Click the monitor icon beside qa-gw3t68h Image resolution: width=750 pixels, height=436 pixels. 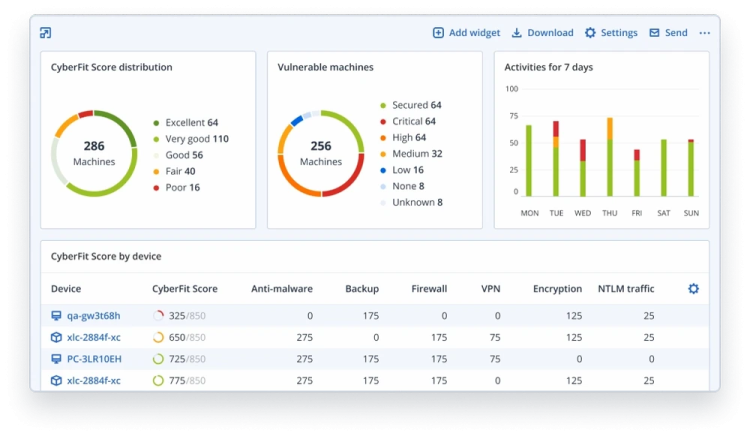pos(56,316)
